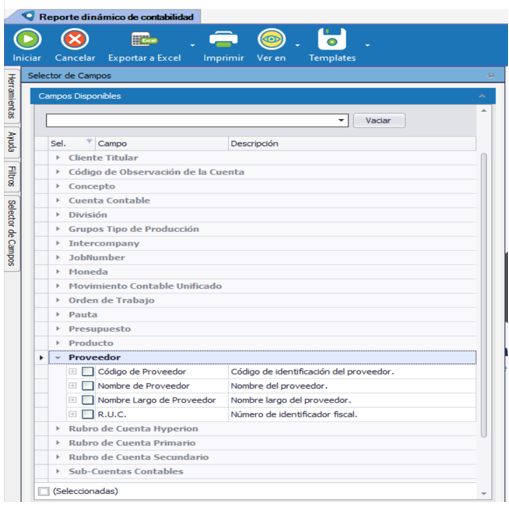Screen dimensions: 509x505
Task: Expand the Intercompany group
Action: (58, 243)
